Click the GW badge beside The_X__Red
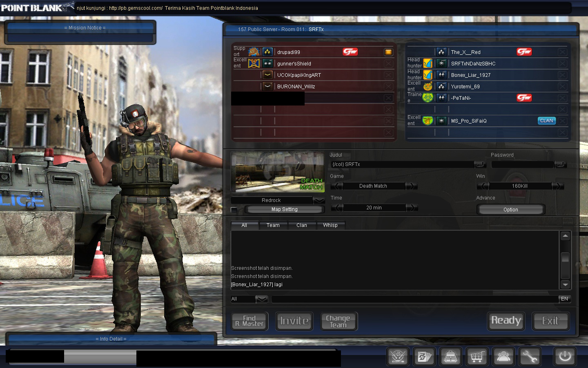 pyautogui.click(x=524, y=52)
